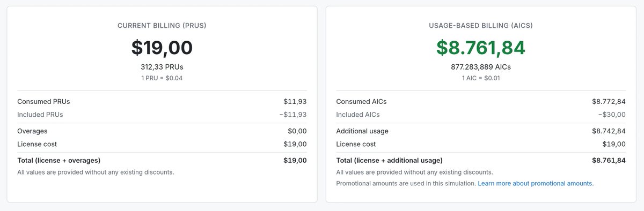Click the discounts disclaimer in Current Billing card
Image resolution: width=644 pixels, height=211 pixels.
coord(96,172)
